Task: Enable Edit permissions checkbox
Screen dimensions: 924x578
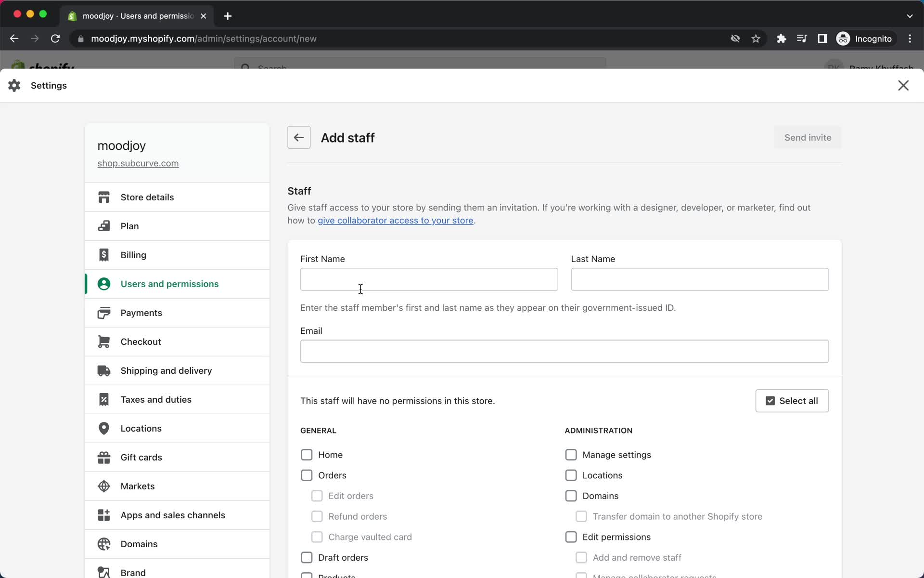Action: [571, 537]
